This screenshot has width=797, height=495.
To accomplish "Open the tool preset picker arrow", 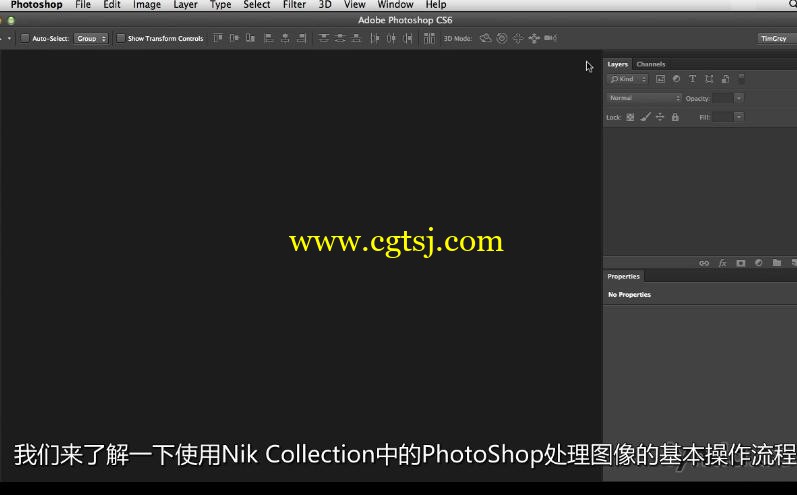I will 9,38.
